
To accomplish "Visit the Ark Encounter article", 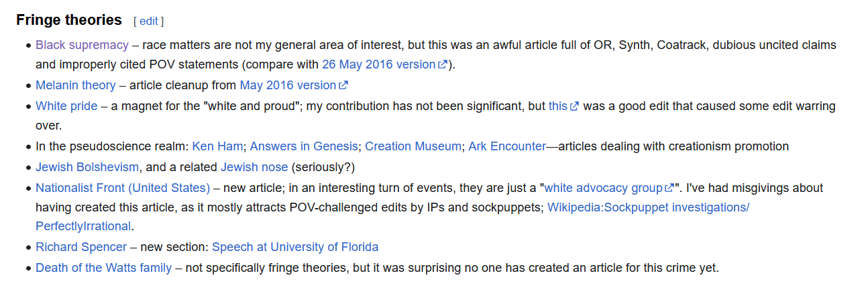I will click(507, 146).
